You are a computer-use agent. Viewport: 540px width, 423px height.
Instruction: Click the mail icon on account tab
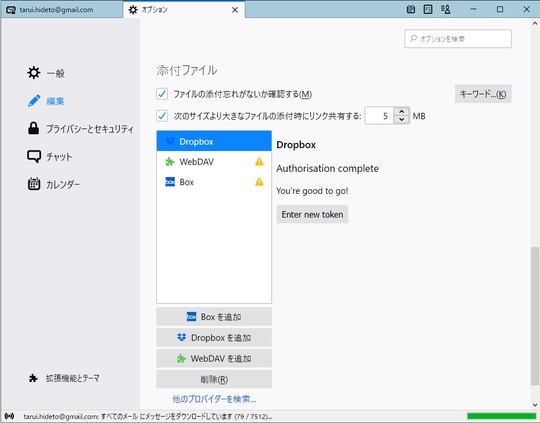pyautogui.click(x=11, y=10)
